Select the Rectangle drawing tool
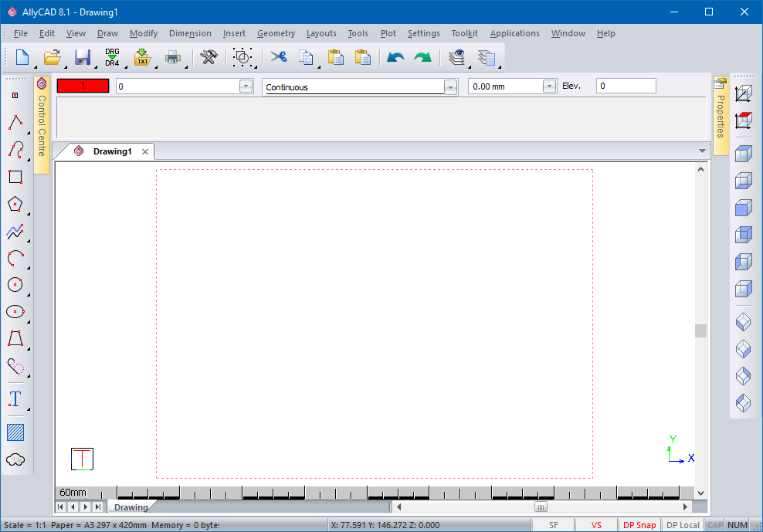The height and width of the screenshot is (532, 763). pyautogui.click(x=15, y=177)
